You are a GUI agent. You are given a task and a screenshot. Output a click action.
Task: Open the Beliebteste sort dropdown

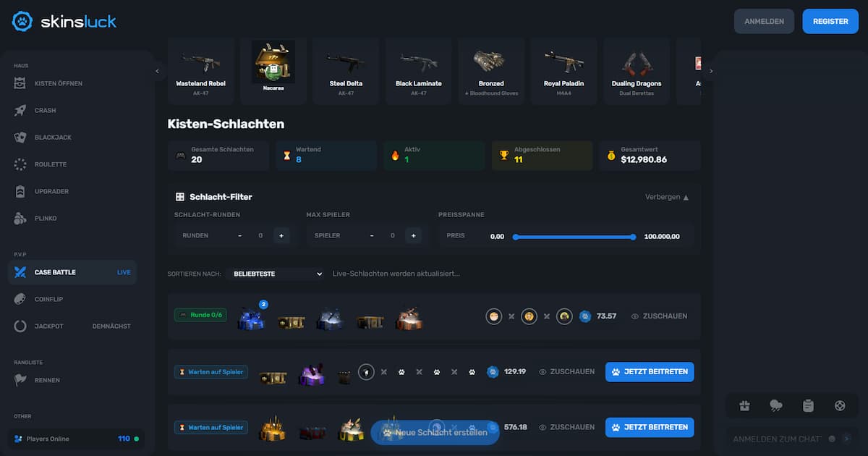[275, 274]
